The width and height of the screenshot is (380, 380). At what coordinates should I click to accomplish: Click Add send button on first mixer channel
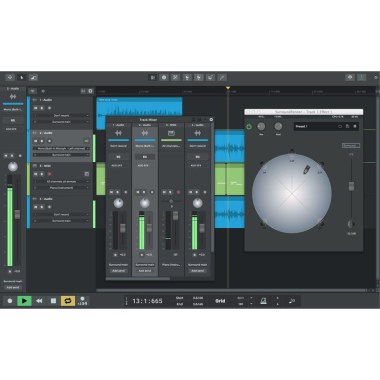pyautogui.click(x=118, y=271)
